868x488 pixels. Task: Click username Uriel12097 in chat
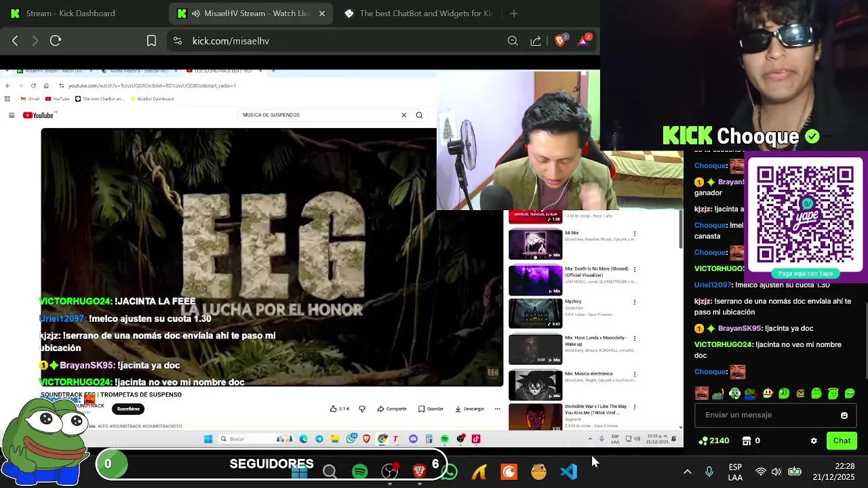click(713, 285)
